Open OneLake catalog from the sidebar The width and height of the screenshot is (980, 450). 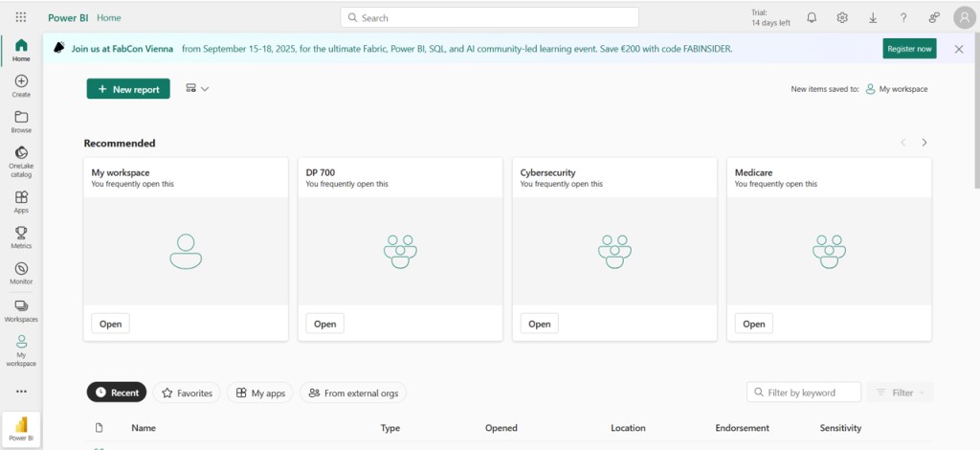[x=21, y=162]
